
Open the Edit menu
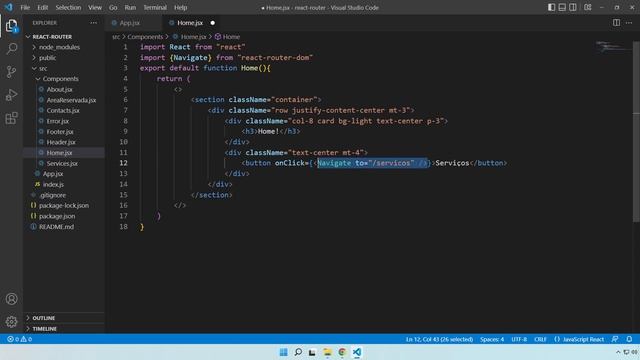42,7
